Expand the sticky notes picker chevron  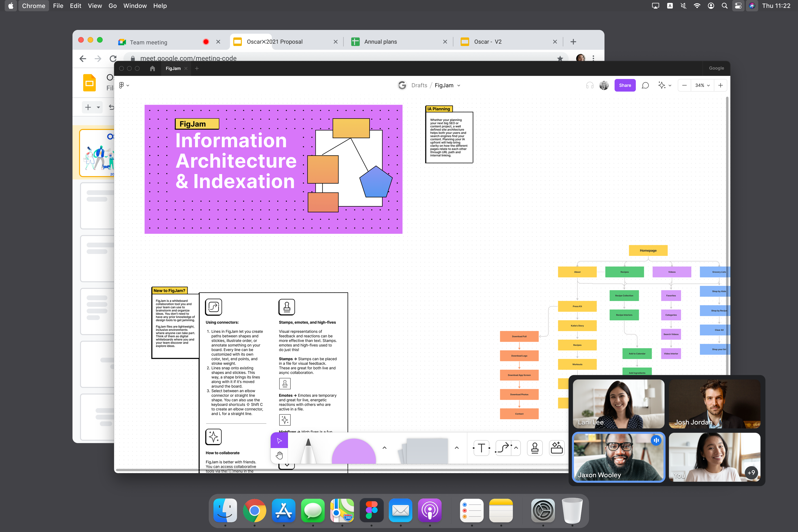pyautogui.click(x=457, y=448)
